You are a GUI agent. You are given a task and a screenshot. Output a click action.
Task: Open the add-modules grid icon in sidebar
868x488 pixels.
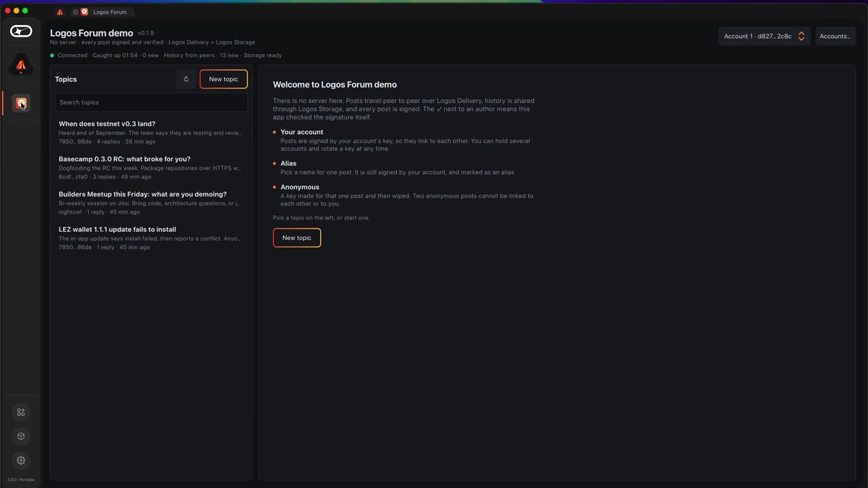pos(21,412)
